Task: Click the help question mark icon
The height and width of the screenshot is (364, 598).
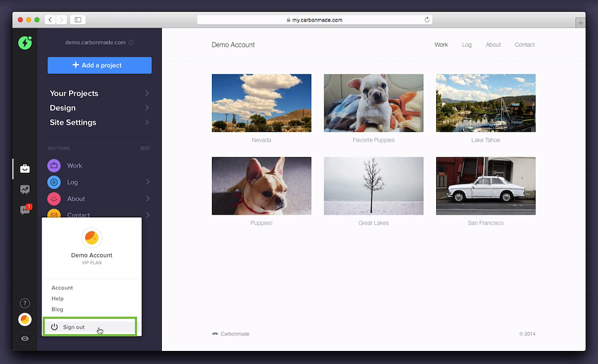Action: (x=25, y=304)
